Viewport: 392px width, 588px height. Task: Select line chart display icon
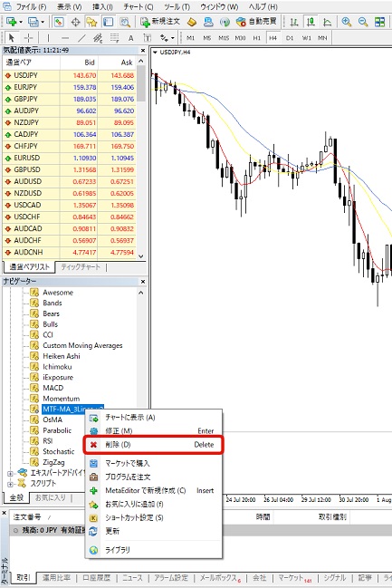327,22
